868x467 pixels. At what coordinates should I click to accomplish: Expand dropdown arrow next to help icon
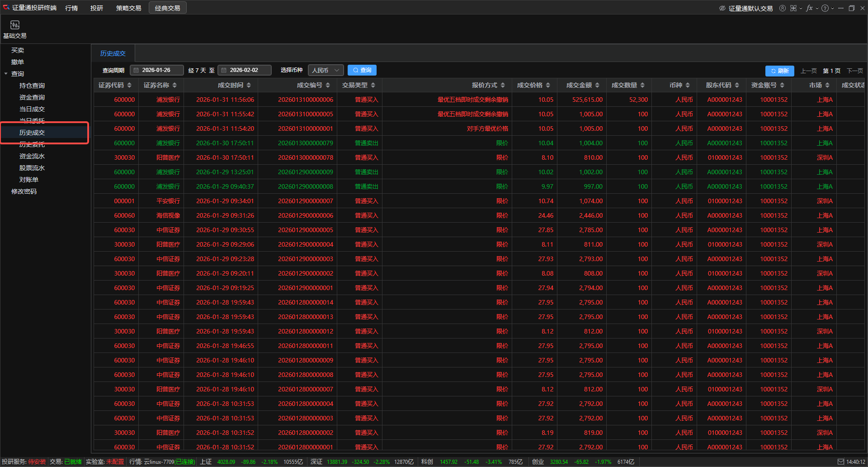click(832, 8)
